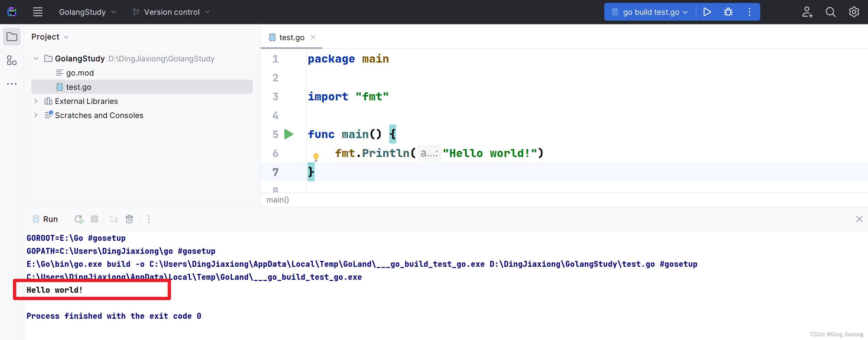Click the settings gear icon top right
868x340 pixels.
coord(853,12)
